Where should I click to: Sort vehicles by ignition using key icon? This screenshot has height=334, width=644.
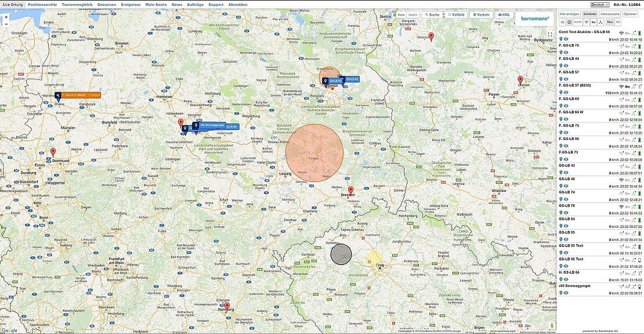[x=594, y=22]
